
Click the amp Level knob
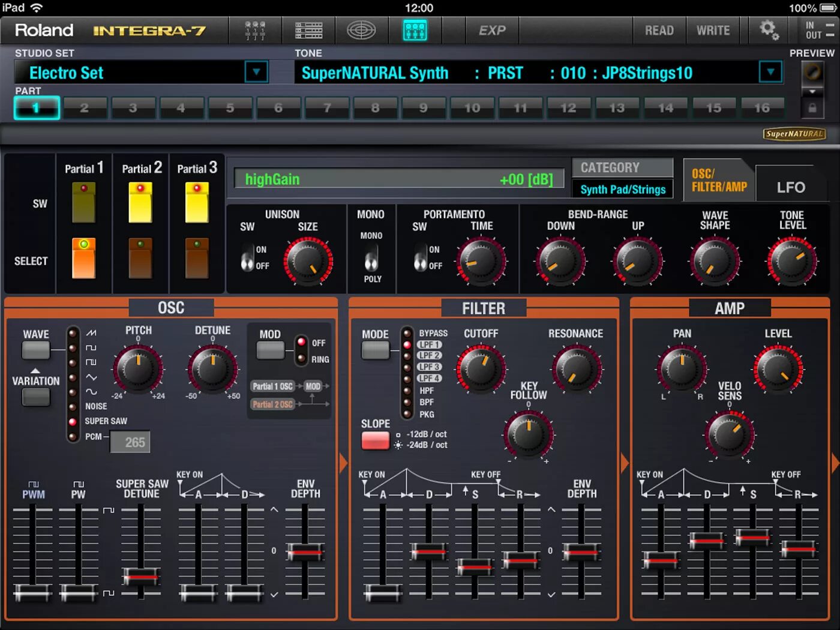778,368
